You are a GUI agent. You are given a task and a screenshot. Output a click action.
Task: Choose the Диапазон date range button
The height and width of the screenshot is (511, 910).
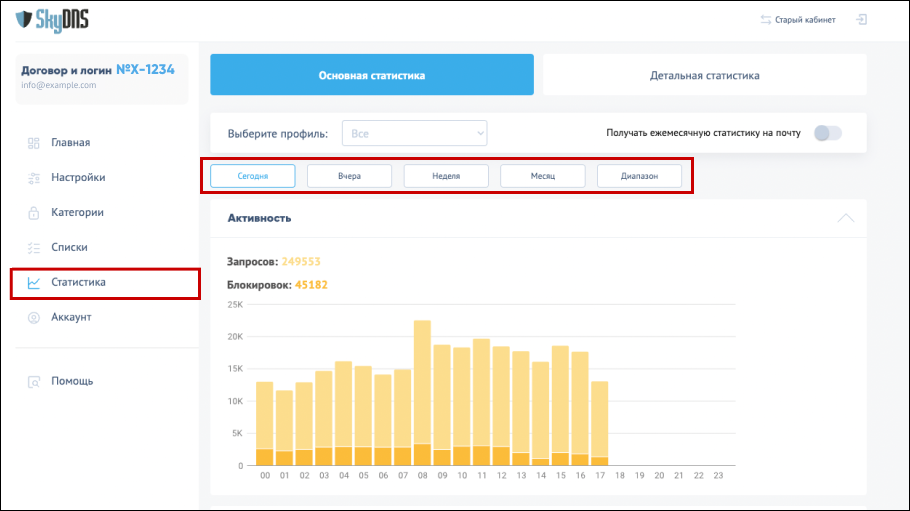[x=640, y=176]
